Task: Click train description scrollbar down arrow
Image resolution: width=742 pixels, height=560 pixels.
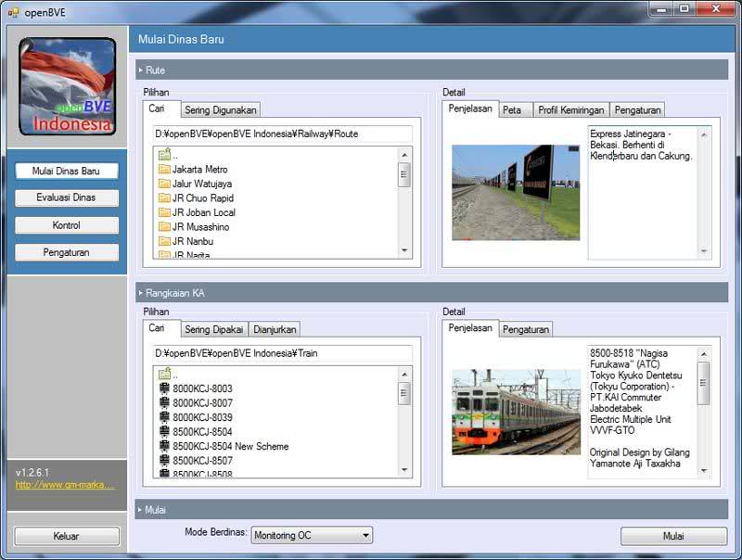Action: click(x=704, y=471)
